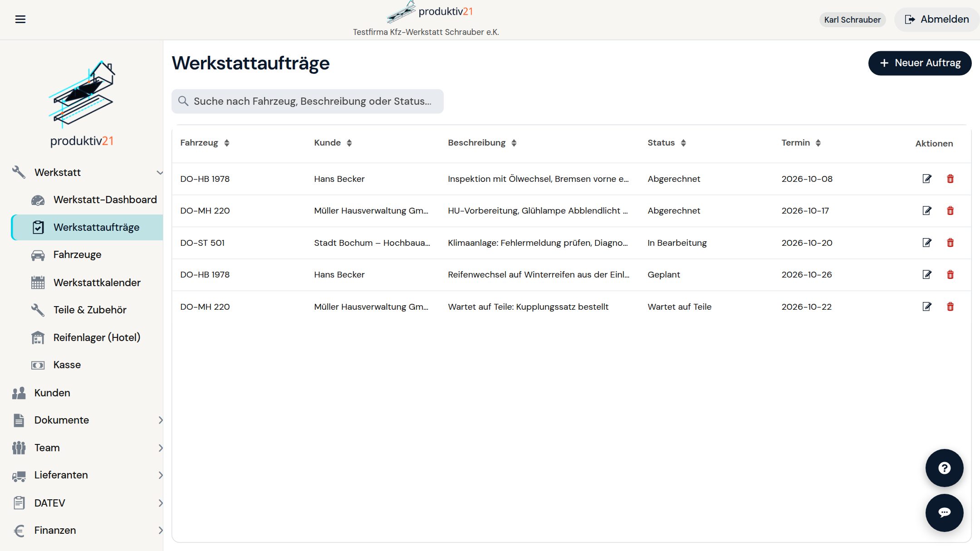Click the Karl Schrauber user badge
The image size is (980, 551).
coord(852,20)
